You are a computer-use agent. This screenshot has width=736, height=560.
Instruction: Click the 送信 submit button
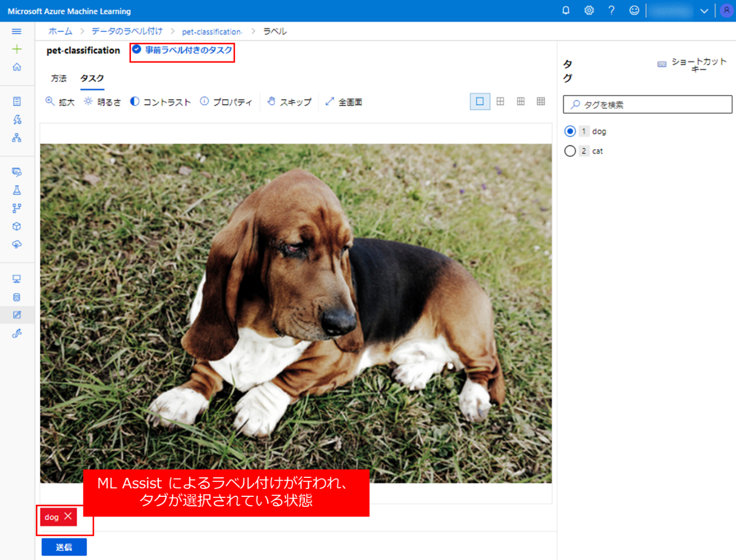64,547
